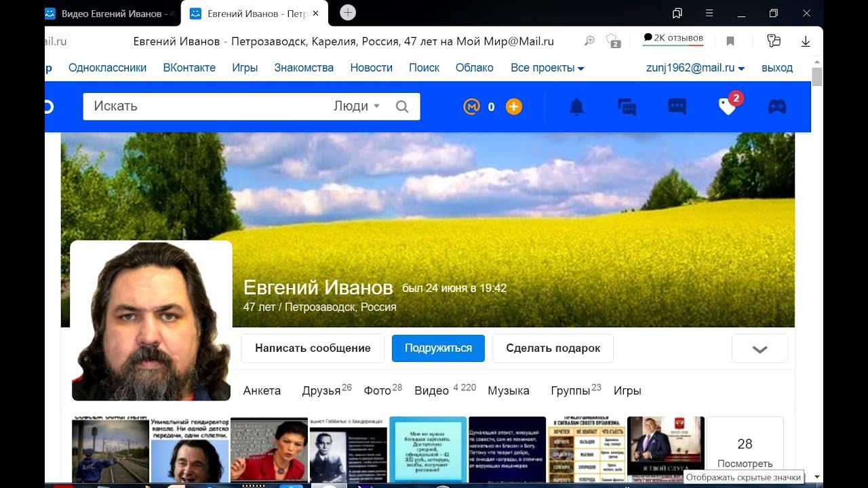Click the page vertical scrollbar thumb
This screenshot has height=488, width=868.
point(817,77)
